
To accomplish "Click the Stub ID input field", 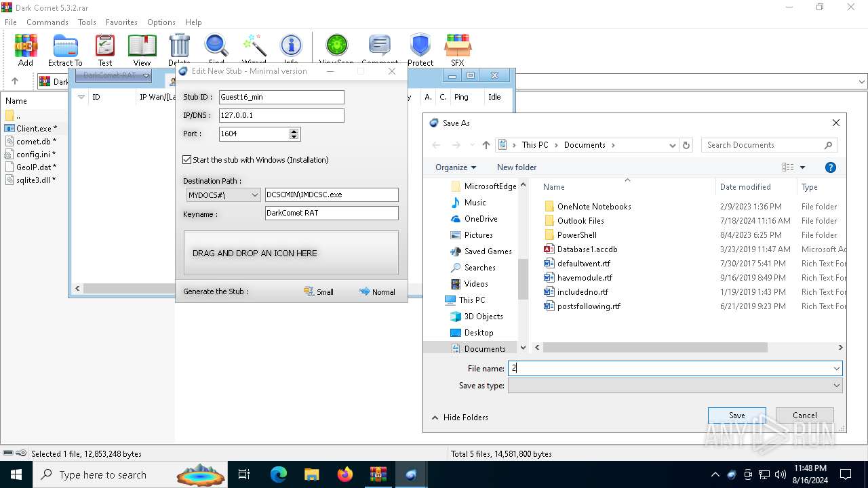I will [x=281, y=97].
